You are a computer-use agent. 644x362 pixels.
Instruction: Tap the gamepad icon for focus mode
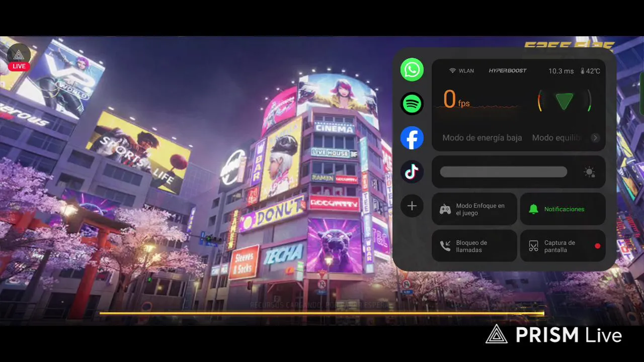445,210
